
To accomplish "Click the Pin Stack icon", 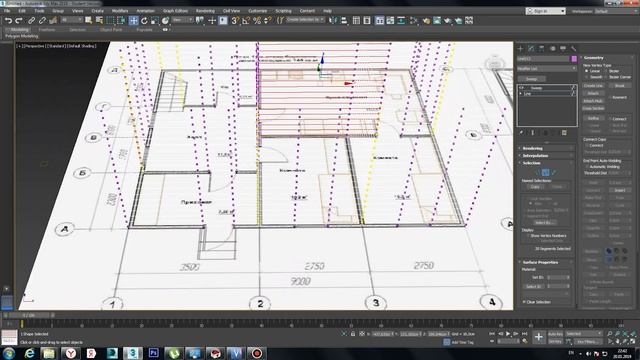I will [x=521, y=133].
